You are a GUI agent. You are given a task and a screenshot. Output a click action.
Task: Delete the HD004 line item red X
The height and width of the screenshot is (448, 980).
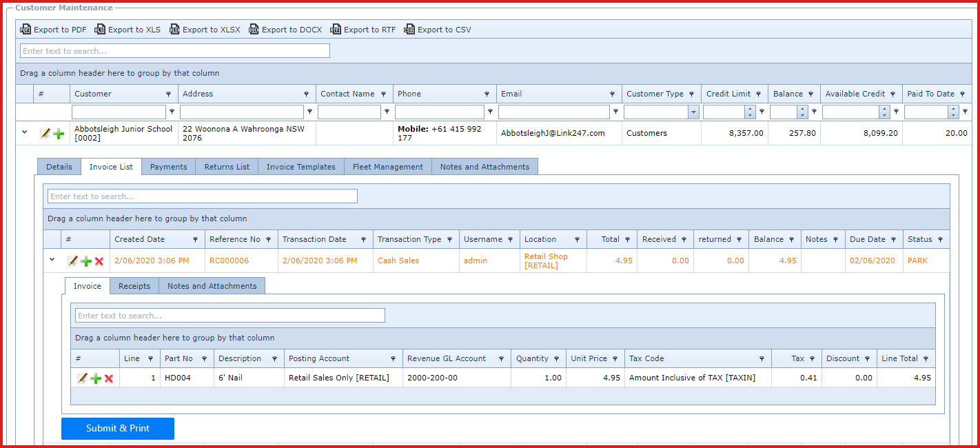click(109, 378)
